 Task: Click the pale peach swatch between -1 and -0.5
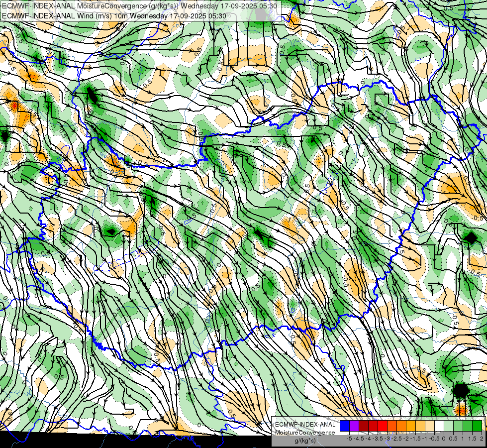tap(430, 426)
